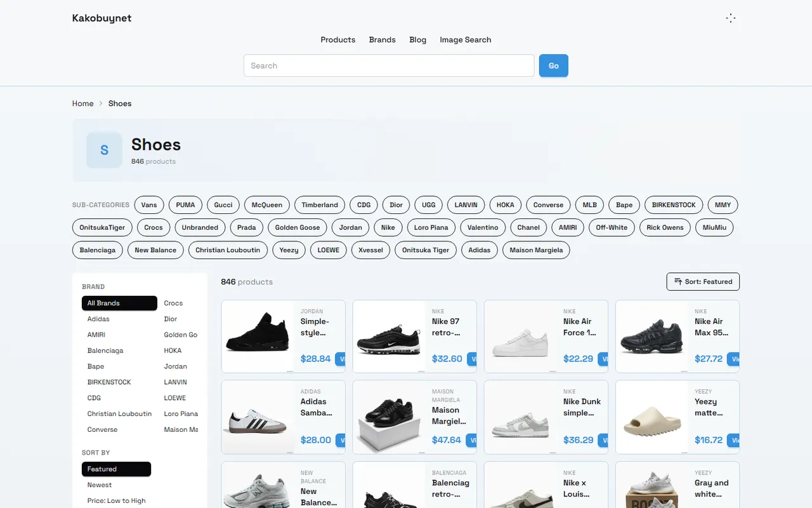Click the $28.84 price text
812x508 pixels.
point(316,359)
